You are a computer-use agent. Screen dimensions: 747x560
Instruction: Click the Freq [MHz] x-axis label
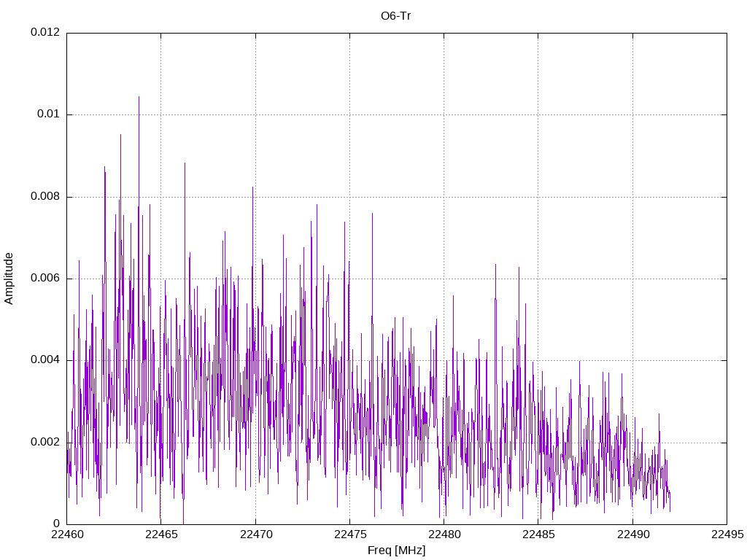coord(396,551)
